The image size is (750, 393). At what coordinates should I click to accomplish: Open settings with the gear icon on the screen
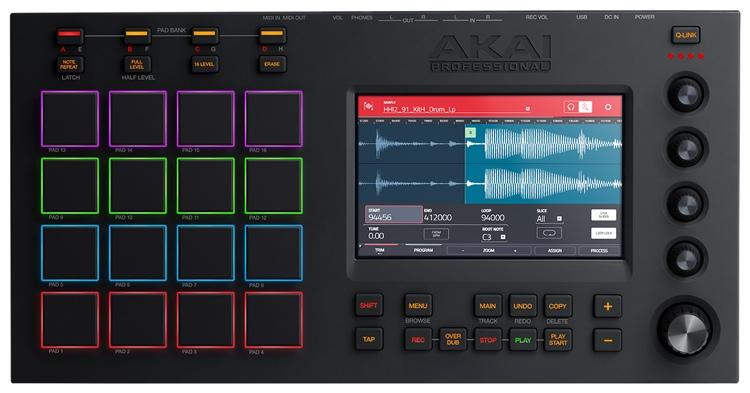[608, 107]
